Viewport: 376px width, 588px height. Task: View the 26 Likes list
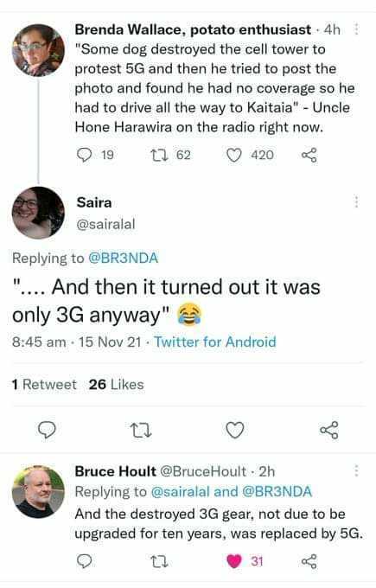tap(116, 385)
